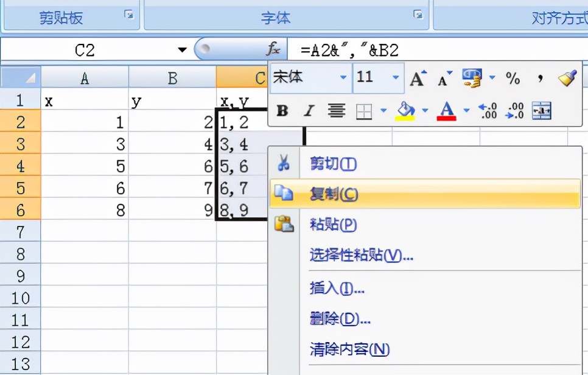Toggle Center alignment
Screen dimensions: 588x375
338,110
